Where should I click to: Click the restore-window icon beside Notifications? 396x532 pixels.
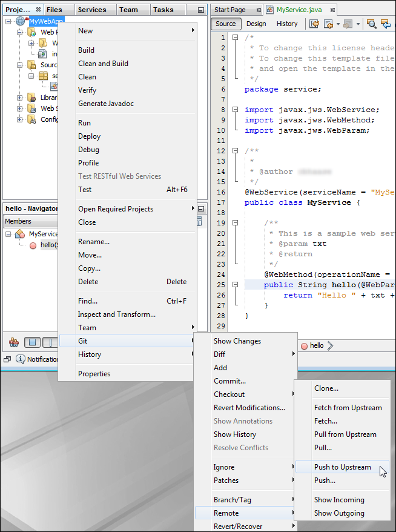[x=7, y=359]
